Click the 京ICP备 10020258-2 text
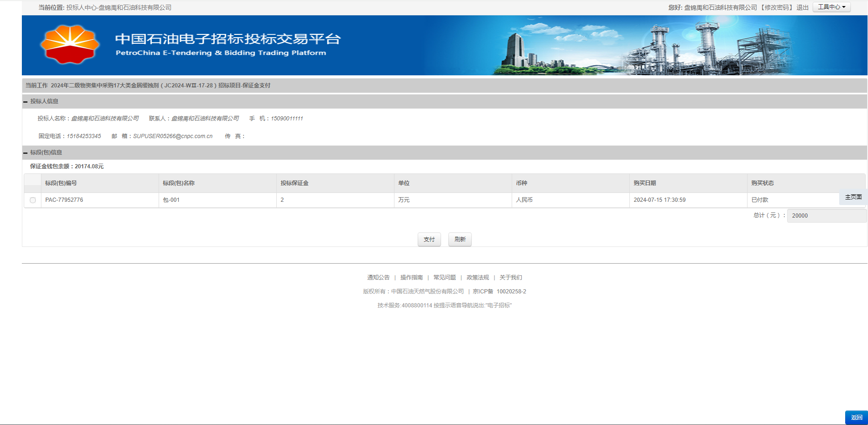The height and width of the screenshot is (425, 868). 500,292
